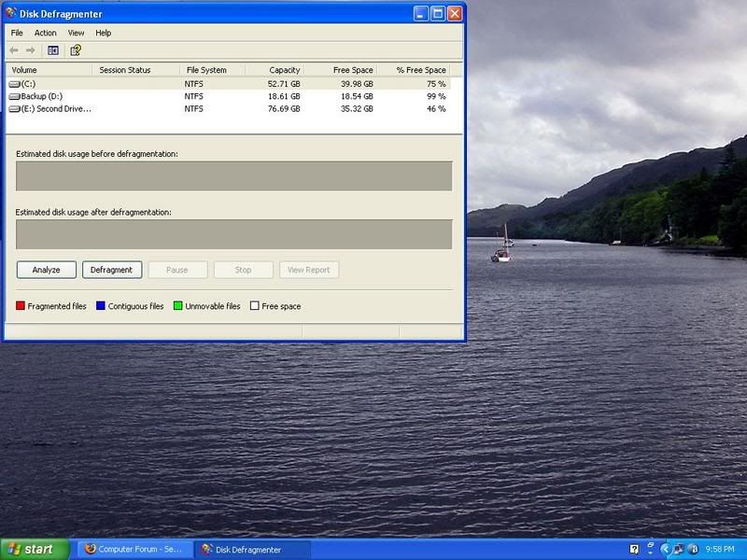Select the C: drive volume icon

click(14, 84)
